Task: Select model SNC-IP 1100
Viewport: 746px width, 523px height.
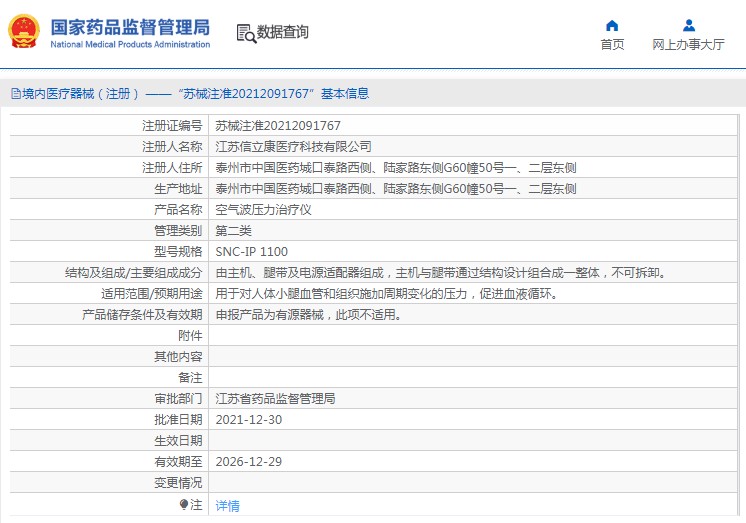Action: [251, 251]
